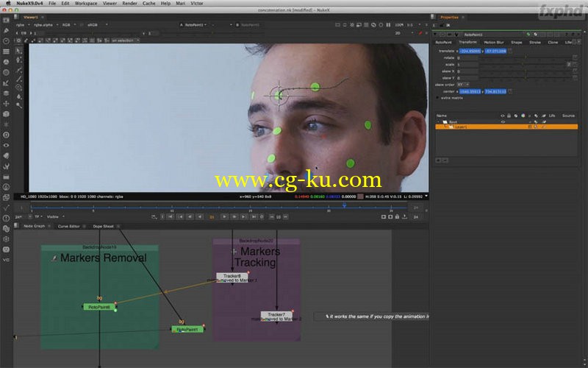Open the Image nodes toolbar icon
Screen dimensions: 588x368
click(x=6, y=21)
